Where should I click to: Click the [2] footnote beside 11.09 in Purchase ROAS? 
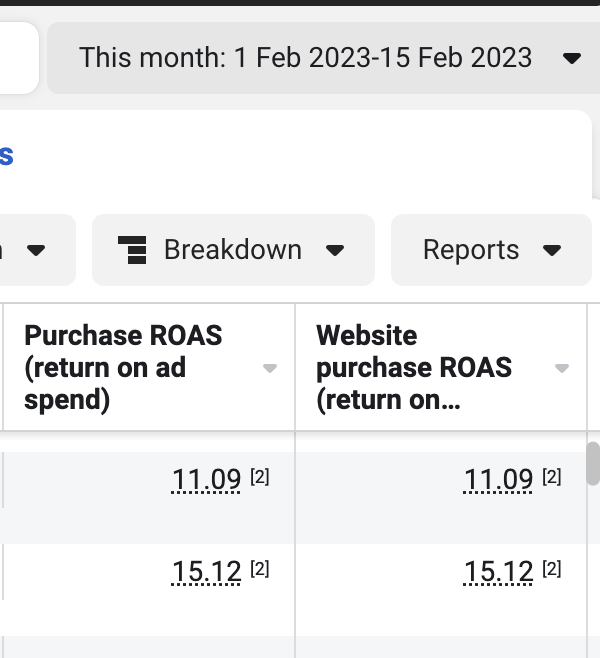coord(260,477)
